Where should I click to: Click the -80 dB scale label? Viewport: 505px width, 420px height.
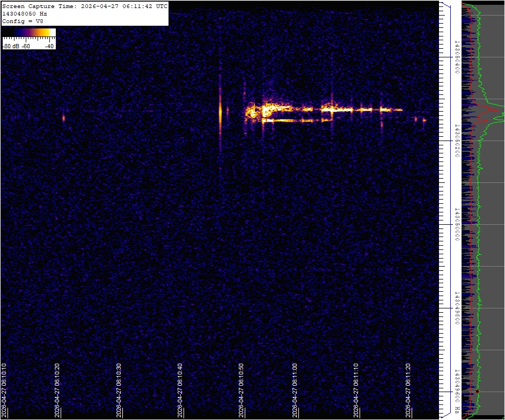(11, 46)
